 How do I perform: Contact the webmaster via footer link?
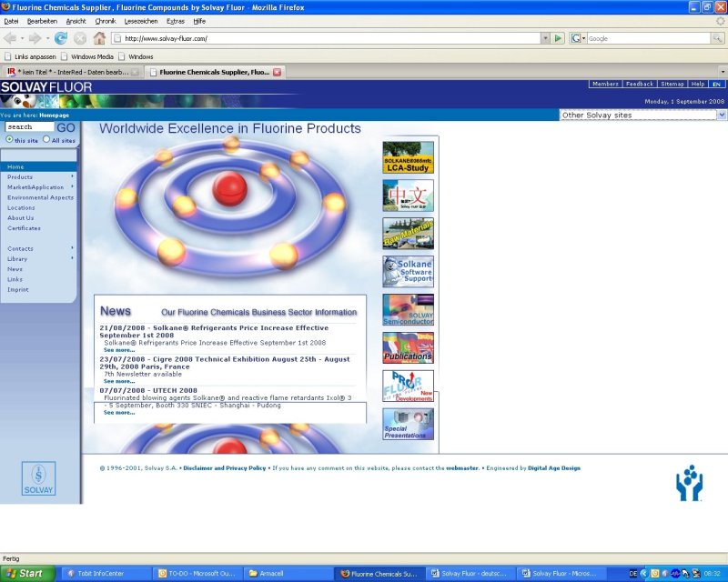462,467
